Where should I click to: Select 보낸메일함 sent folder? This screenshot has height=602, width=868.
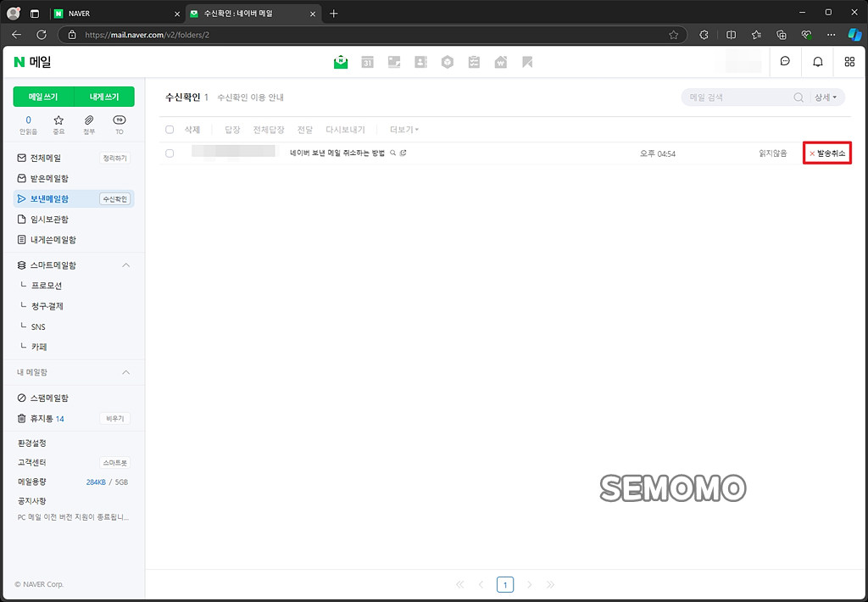point(49,198)
